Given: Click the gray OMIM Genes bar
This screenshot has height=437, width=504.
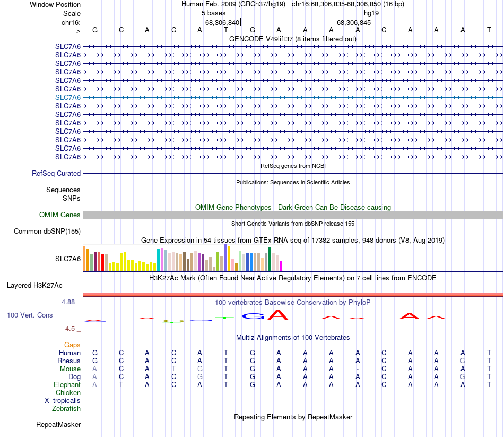Looking at the screenshot, I should [293, 215].
